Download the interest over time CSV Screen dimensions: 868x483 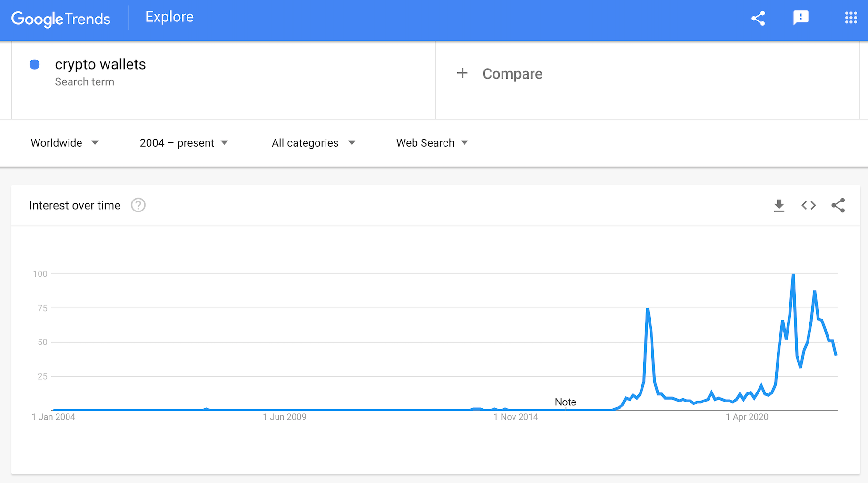tap(779, 205)
